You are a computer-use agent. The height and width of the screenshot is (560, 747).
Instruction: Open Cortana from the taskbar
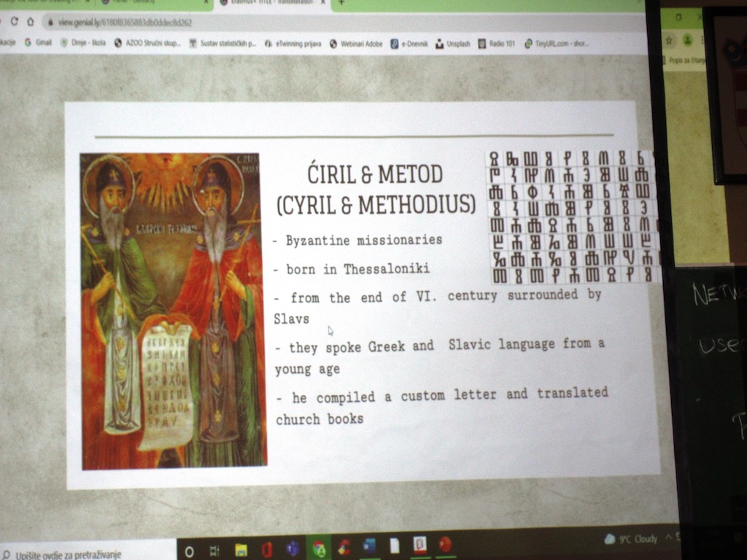pos(189,551)
